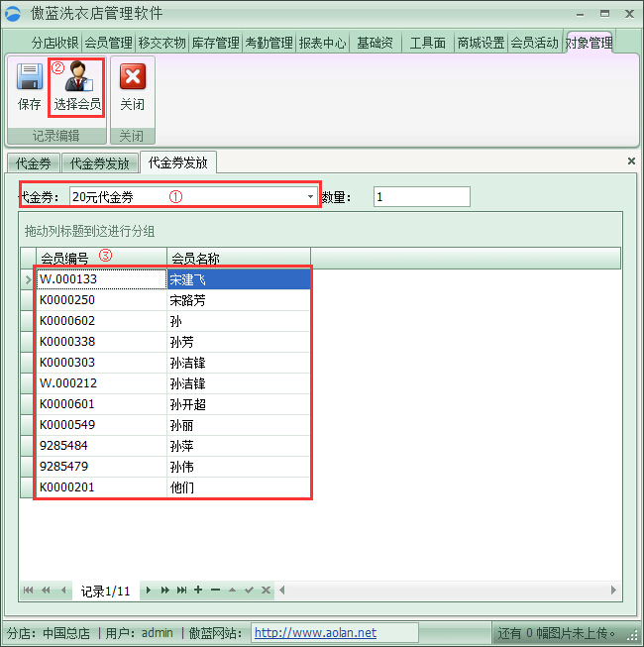Click the add record plus icon
This screenshot has height=647, width=644.
198,591
